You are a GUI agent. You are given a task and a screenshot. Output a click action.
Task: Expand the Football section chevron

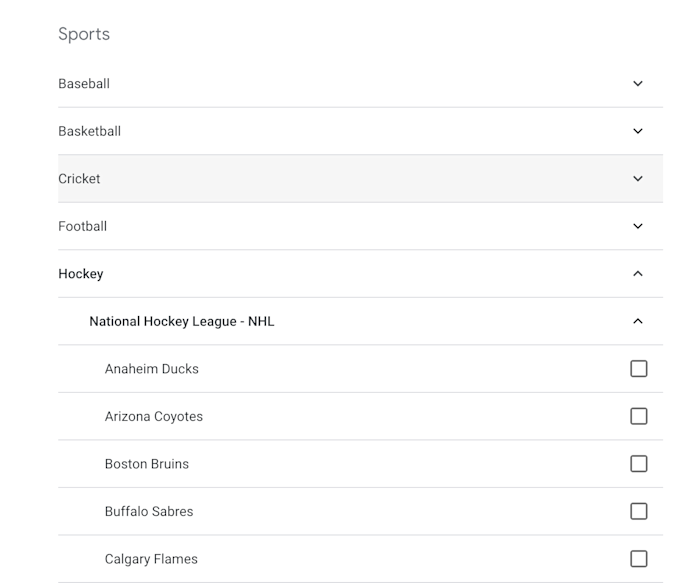pos(638,226)
